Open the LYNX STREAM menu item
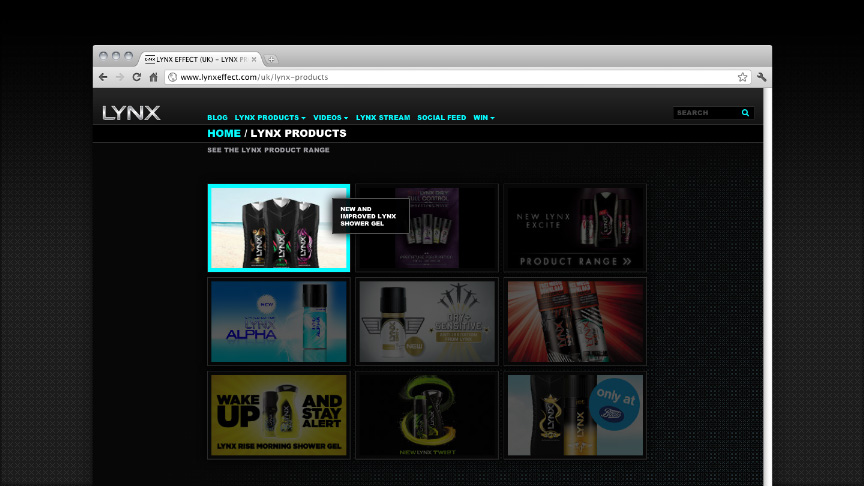 (383, 117)
